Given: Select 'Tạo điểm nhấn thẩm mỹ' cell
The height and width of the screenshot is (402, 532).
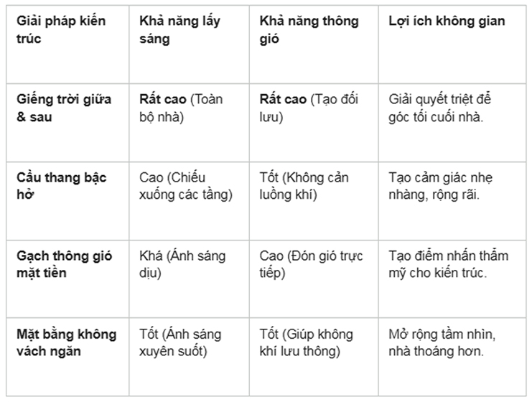Looking at the screenshot, I should [452, 279].
